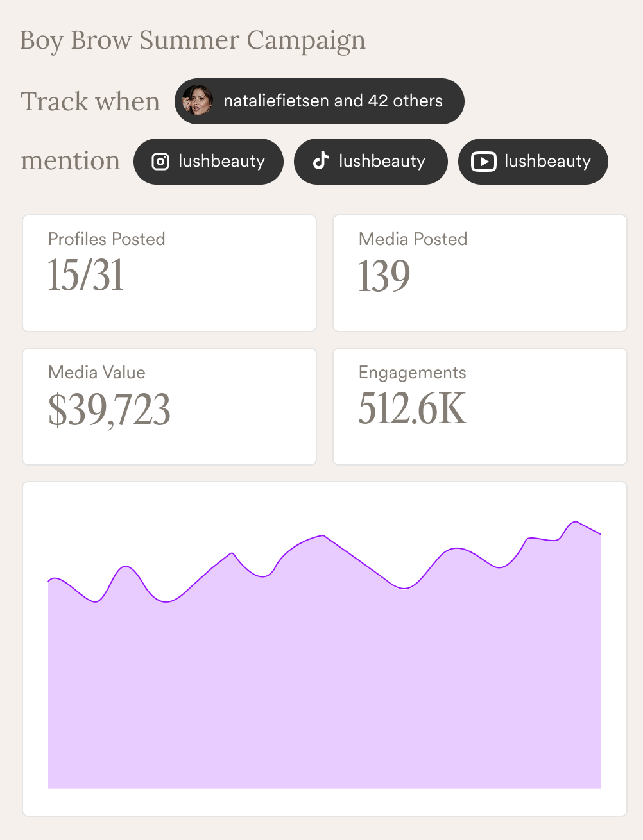Open the TikTok lushbeauty mention pill
Image resolution: width=643 pixels, height=840 pixels.
pyautogui.click(x=370, y=162)
